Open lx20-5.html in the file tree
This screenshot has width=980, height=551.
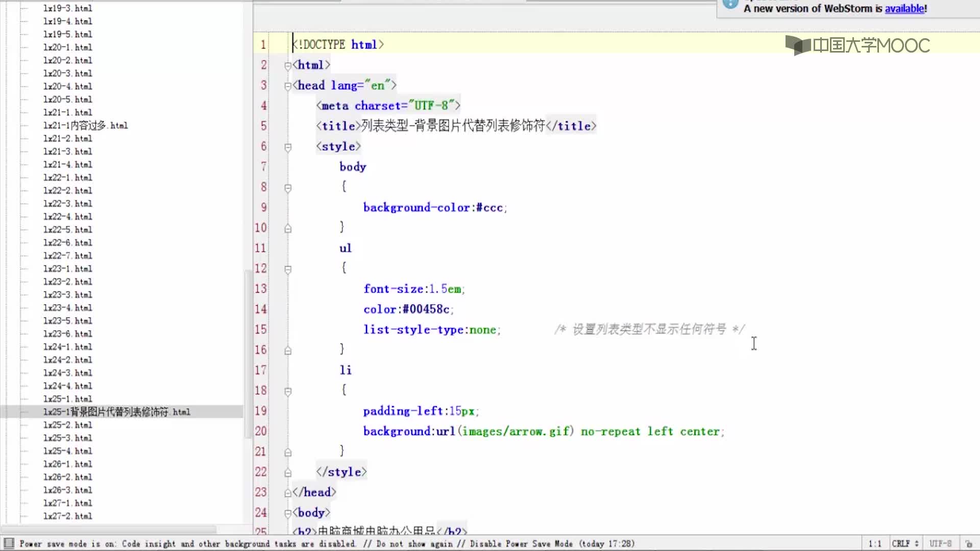click(x=67, y=99)
